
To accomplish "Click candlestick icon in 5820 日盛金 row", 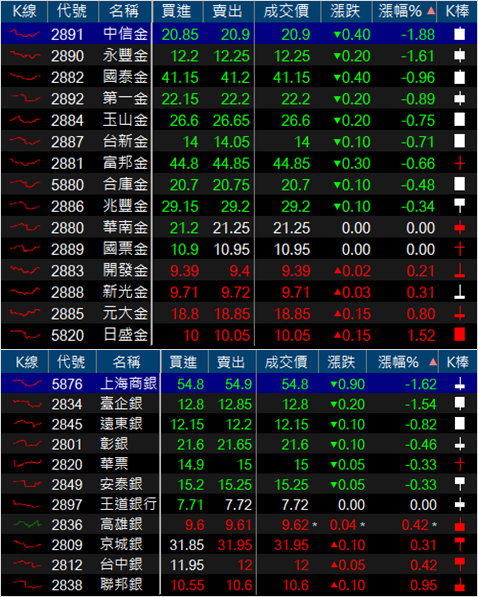I will [459, 335].
